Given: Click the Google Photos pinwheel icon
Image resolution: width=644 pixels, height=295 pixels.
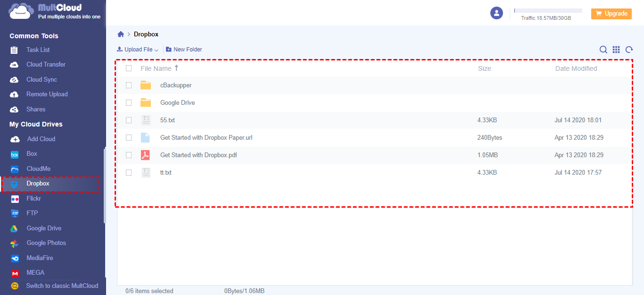Looking at the screenshot, I should [x=15, y=243].
